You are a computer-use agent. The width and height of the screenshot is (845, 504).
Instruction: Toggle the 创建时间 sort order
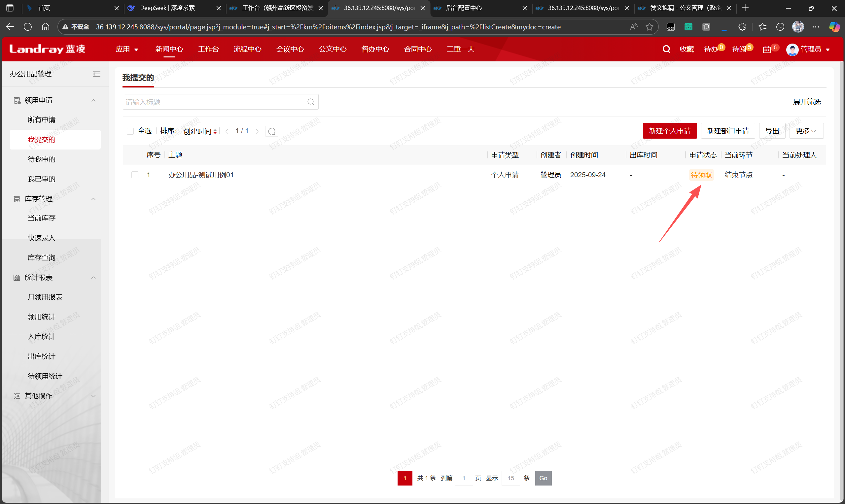tap(200, 131)
